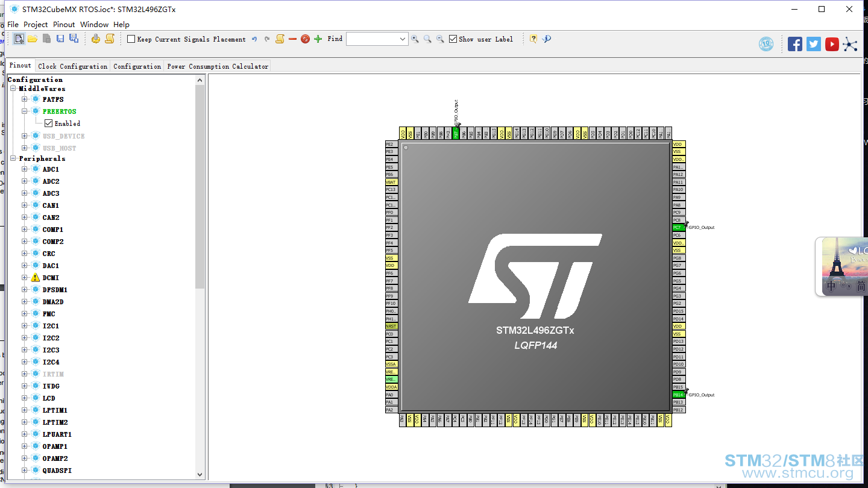868x488 pixels.
Task: Select the green PC7 pin
Action: coord(679,228)
